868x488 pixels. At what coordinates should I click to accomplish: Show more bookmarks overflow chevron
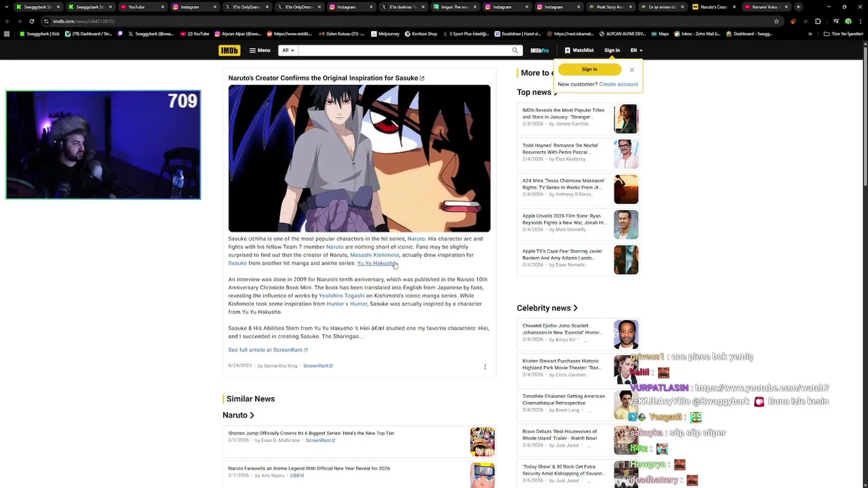click(810, 34)
